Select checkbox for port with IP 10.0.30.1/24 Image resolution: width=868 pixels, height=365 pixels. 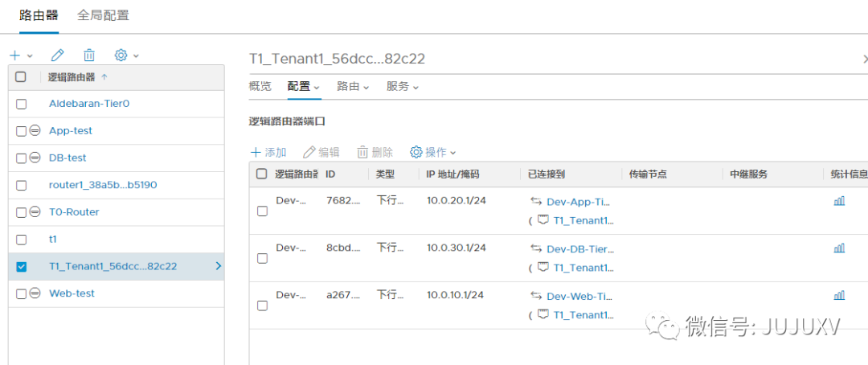(x=262, y=258)
